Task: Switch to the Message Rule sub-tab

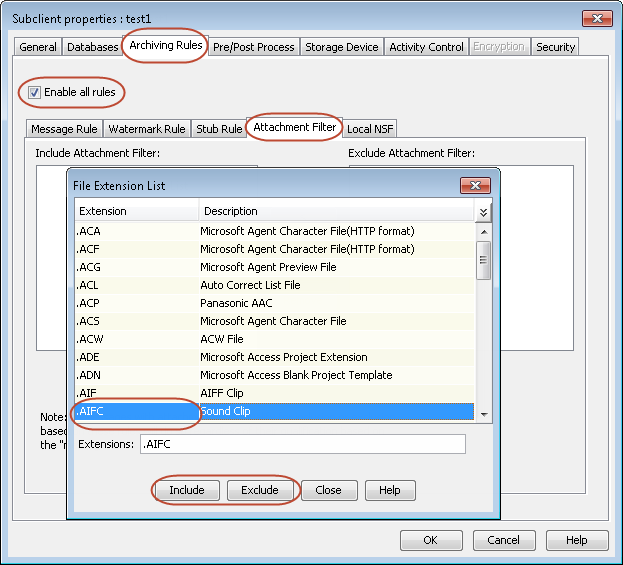Action: click(x=64, y=129)
